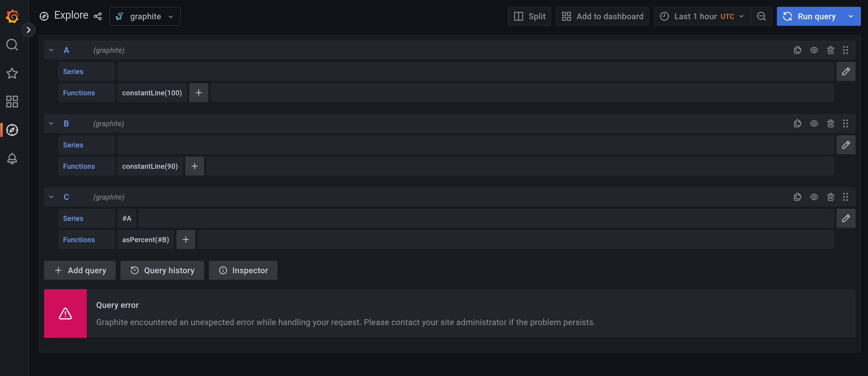Click the Alerting bell icon

tap(12, 158)
